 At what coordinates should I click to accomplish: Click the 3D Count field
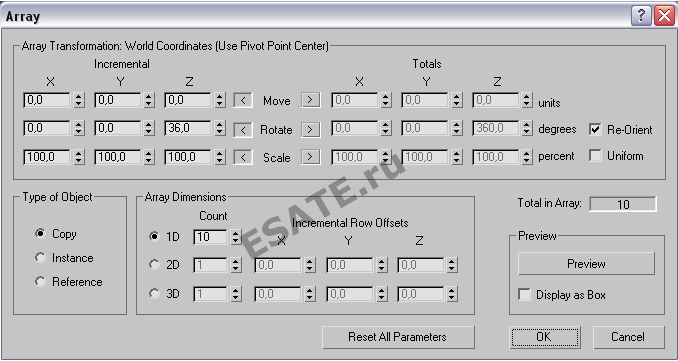point(211,294)
